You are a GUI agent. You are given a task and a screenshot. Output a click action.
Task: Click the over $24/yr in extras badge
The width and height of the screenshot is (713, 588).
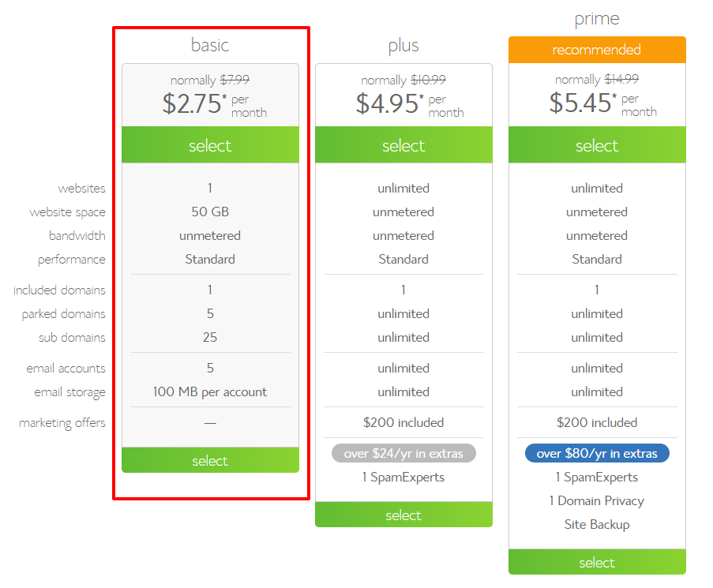pos(403,453)
